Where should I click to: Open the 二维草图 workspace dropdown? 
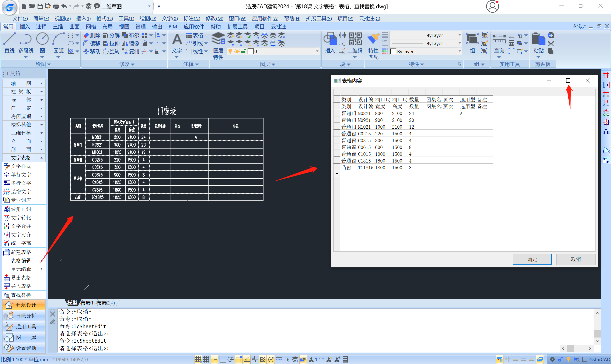point(149,6)
